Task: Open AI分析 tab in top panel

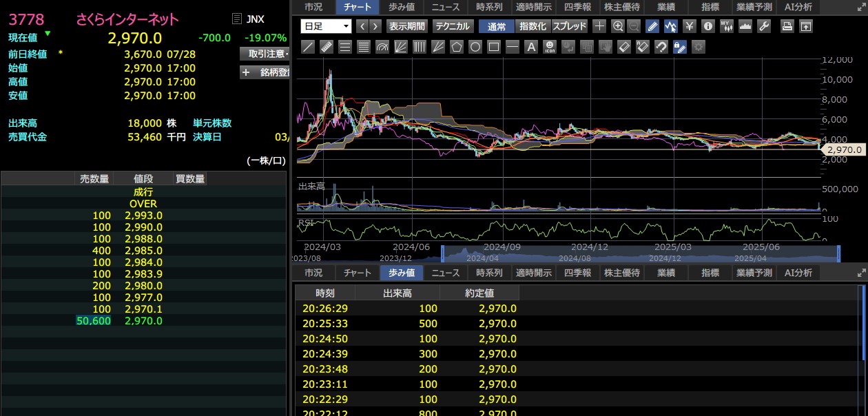Action: click(798, 7)
